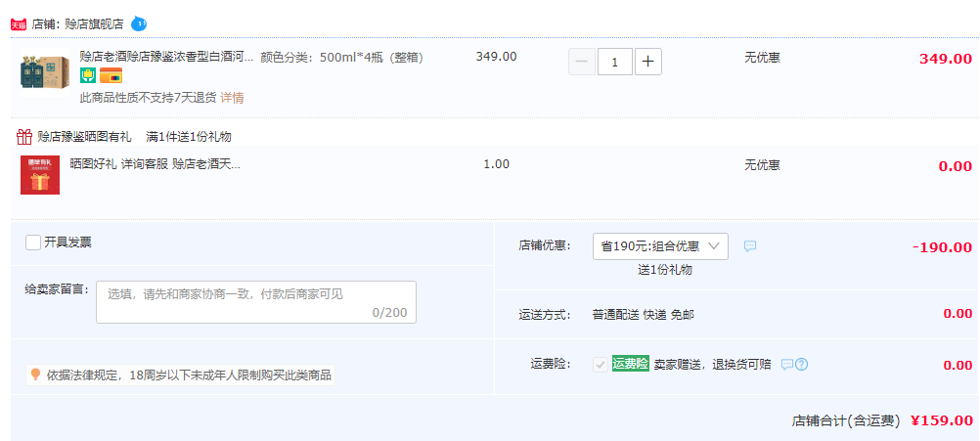Click the 给卖家留言 message text box

click(x=256, y=302)
